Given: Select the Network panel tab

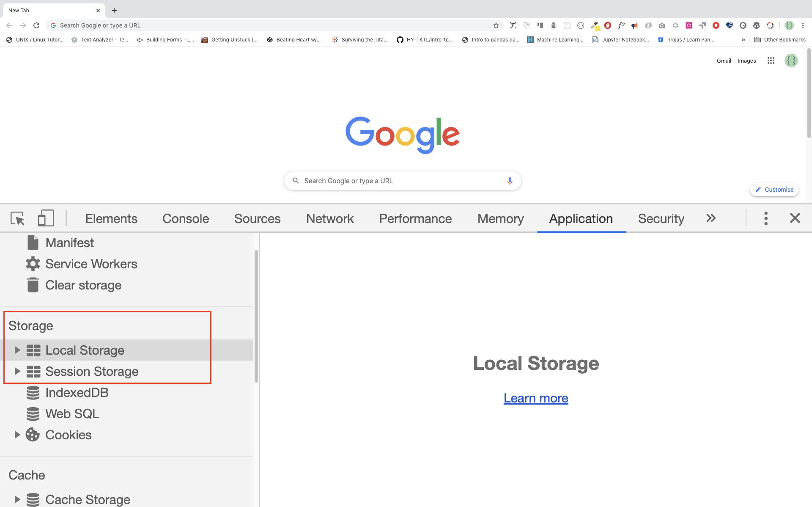Looking at the screenshot, I should click(330, 218).
